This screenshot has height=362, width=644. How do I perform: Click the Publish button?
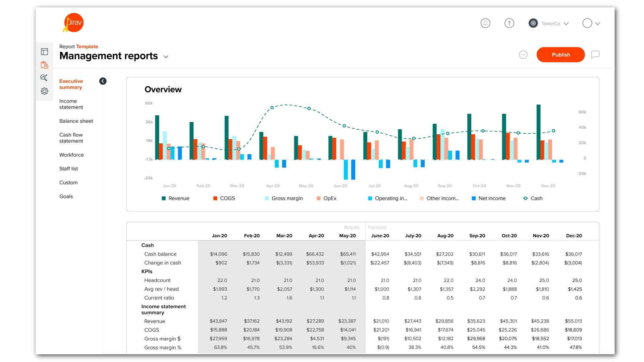(560, 55)
